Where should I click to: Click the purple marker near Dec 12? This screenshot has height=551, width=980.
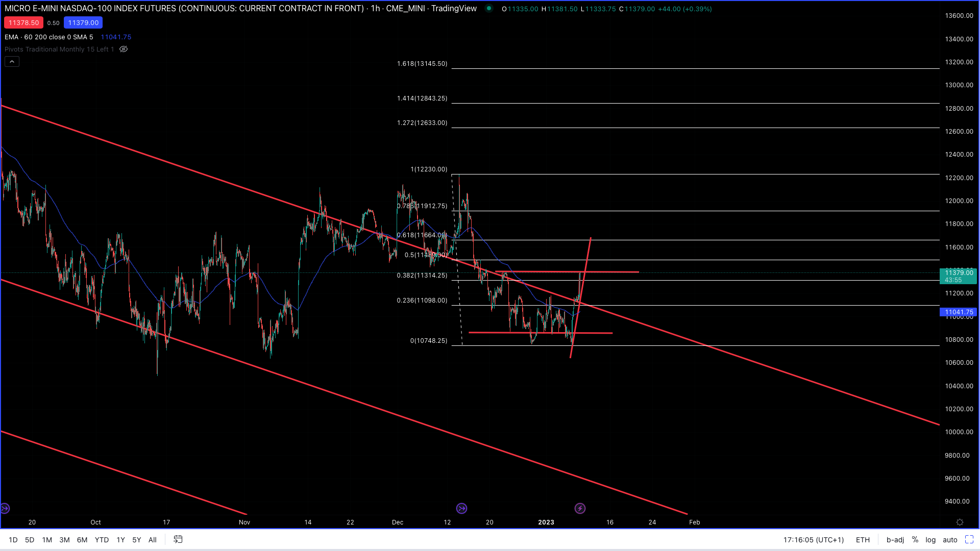[x=461, y=509]
